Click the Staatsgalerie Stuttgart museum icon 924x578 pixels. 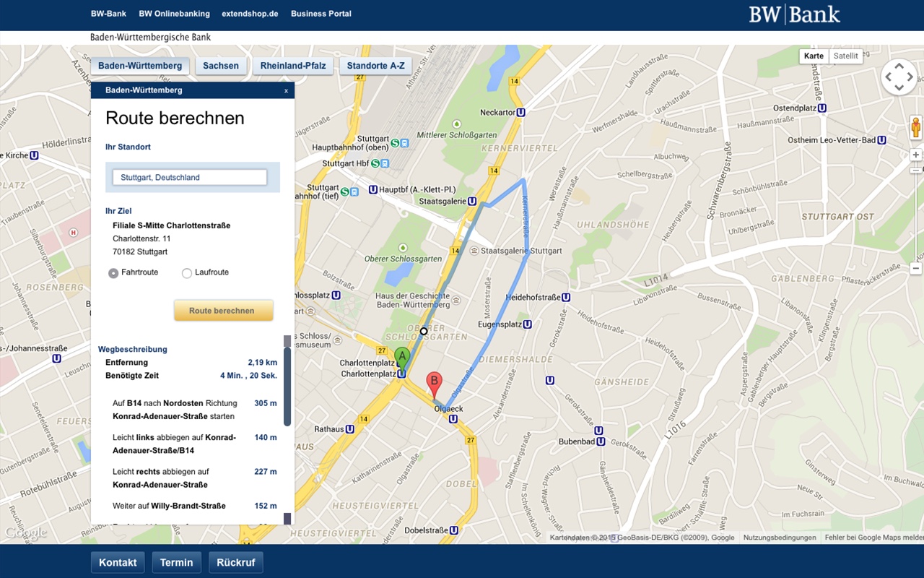[474, 251]
